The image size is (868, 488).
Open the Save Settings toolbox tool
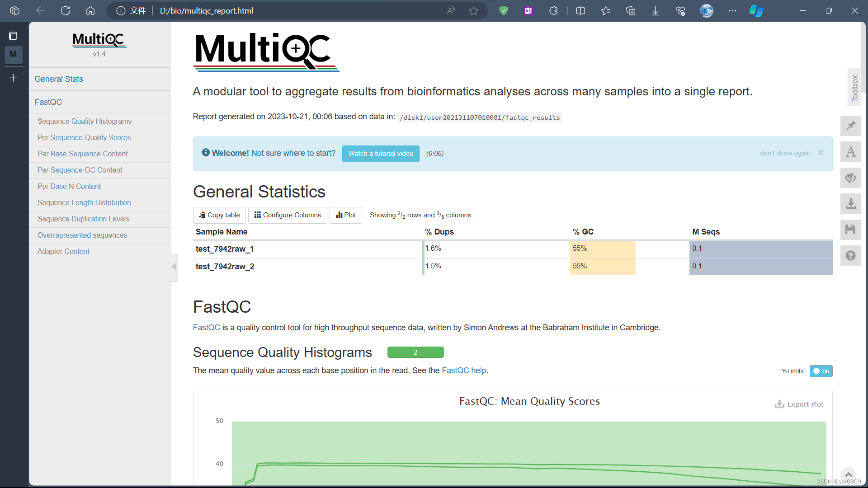point(850,229)
